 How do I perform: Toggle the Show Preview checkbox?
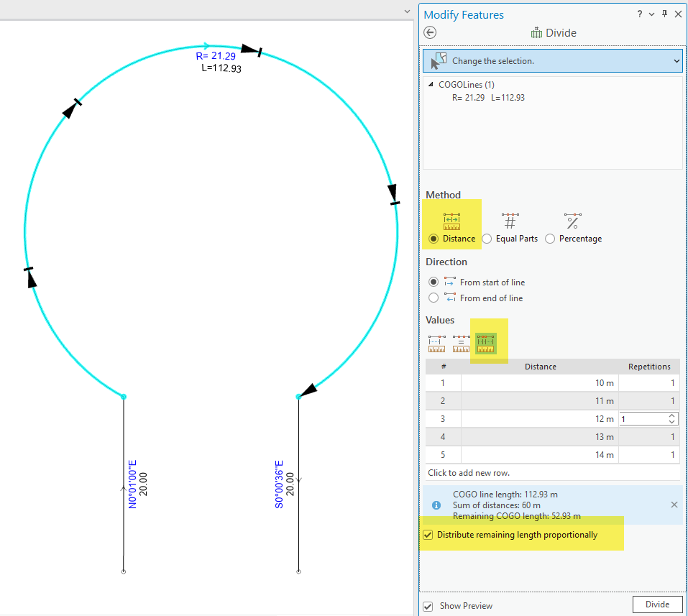pos(428,607)
